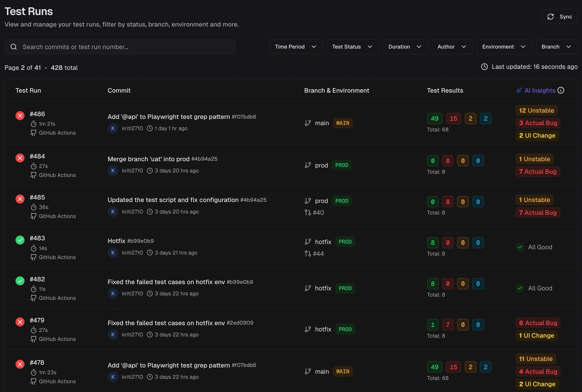Open the Environment dropdown
Viewport: 582px width, 392px height.
pos(504,47)
